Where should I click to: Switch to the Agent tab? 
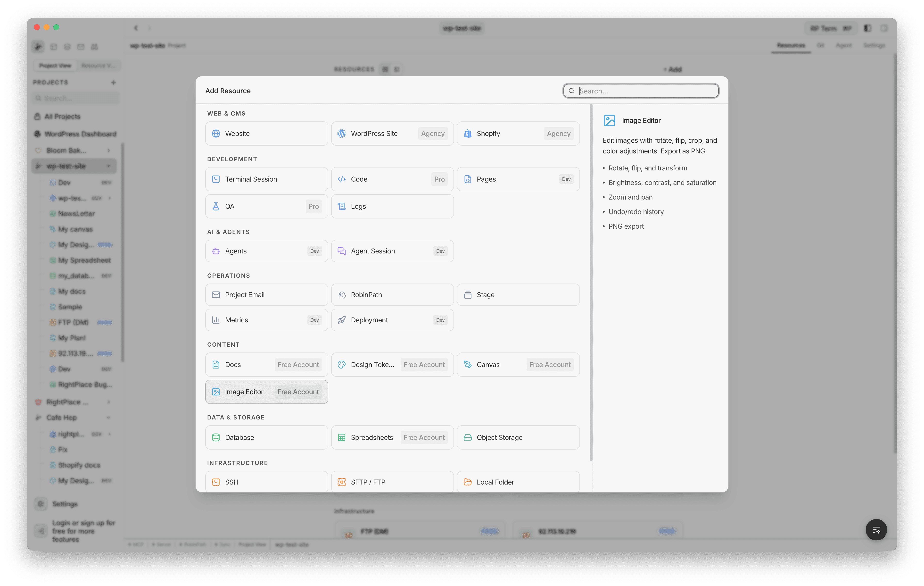pos(844,45)
